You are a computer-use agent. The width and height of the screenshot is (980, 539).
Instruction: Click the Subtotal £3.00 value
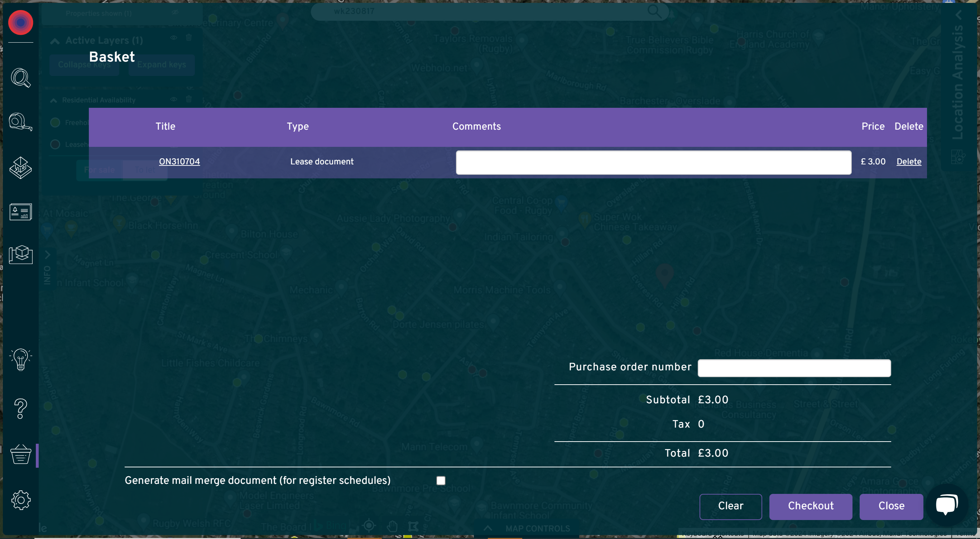712,400
